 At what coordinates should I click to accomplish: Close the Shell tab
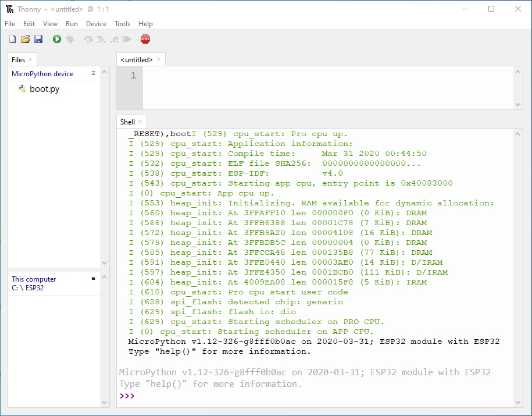pos(140,122)
